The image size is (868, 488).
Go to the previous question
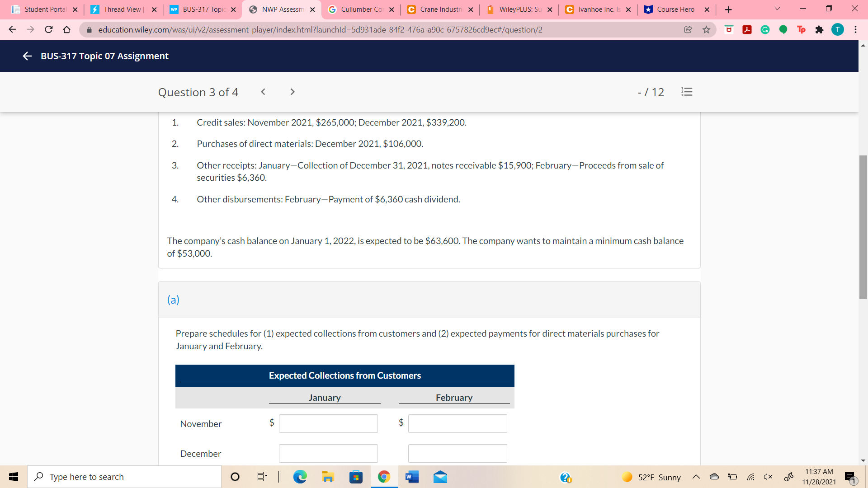pyautogui.click(x=263, y=92)
